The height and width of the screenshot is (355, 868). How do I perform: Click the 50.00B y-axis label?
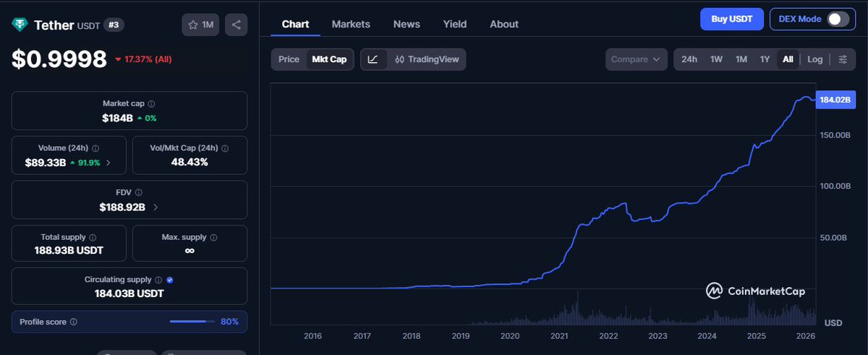point(835,237)
